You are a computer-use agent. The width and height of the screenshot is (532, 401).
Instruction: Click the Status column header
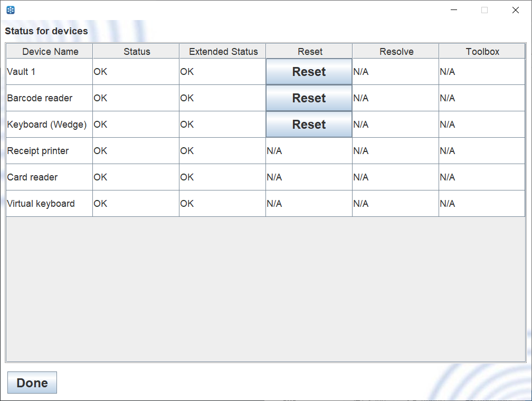(137, 51)
